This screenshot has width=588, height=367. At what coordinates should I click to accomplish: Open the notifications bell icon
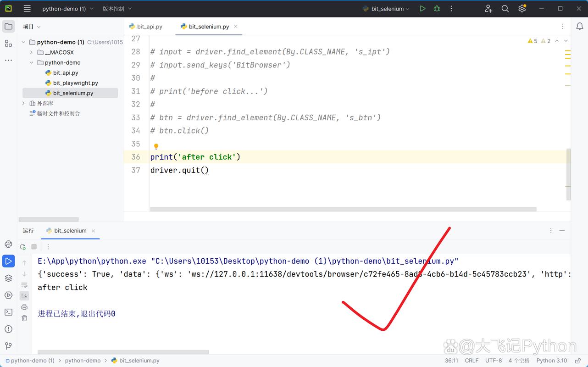tap(580, 27)
